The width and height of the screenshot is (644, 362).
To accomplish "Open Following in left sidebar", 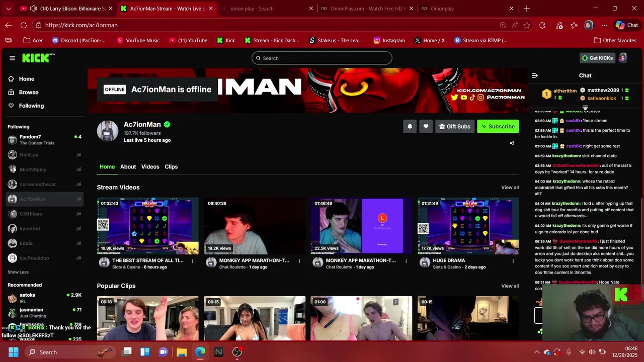I will [31, 106].
